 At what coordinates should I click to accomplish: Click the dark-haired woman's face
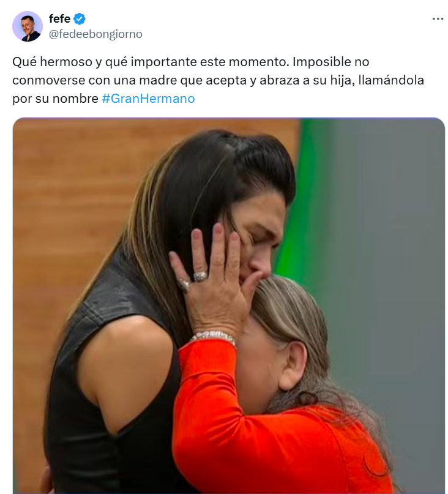pyautogui.click(x=255, y=242)
